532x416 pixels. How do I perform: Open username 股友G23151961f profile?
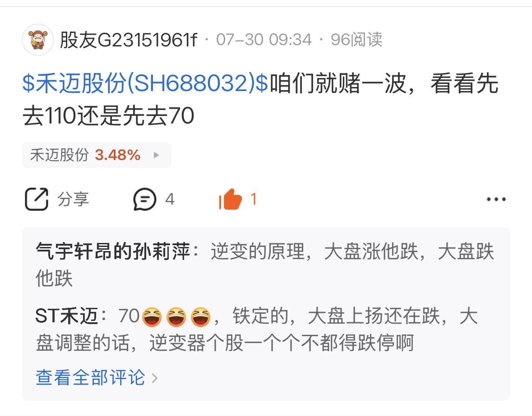click(x=129, y=40)
